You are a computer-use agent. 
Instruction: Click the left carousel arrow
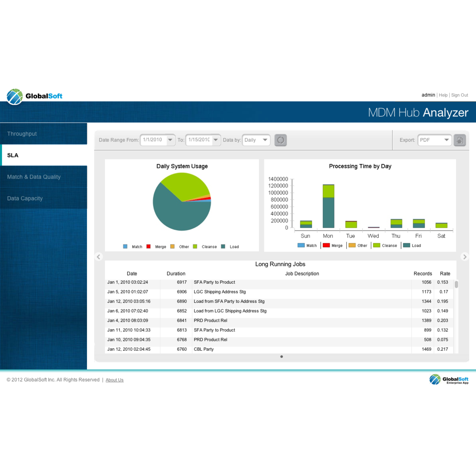[x=99, y=257]
